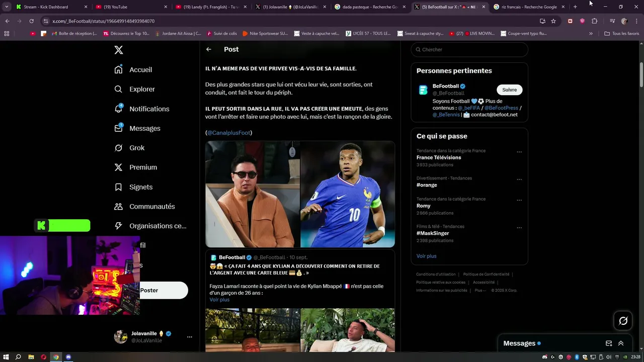Reload the current page
644x362 pixels.
pyautogui.click(x=31, y=21)
